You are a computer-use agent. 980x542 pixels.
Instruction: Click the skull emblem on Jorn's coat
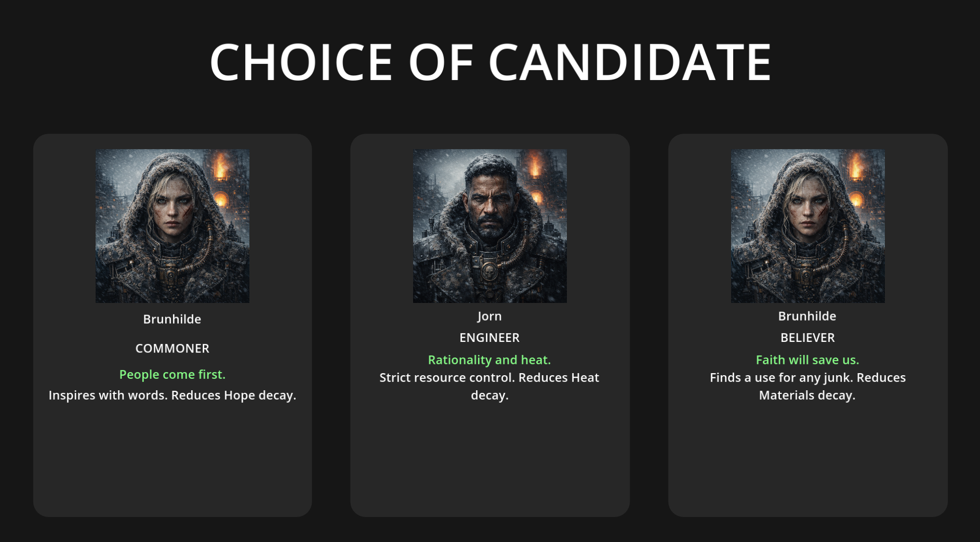489,271
